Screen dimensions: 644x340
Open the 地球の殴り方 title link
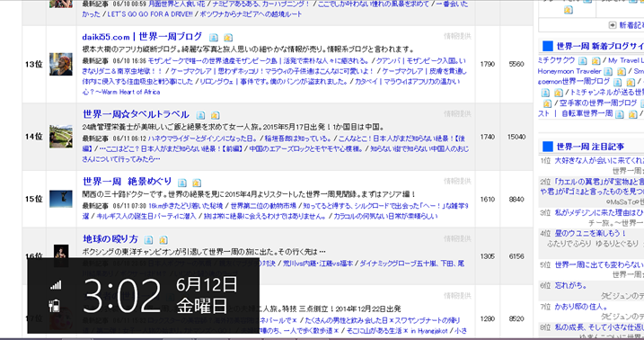110,239
